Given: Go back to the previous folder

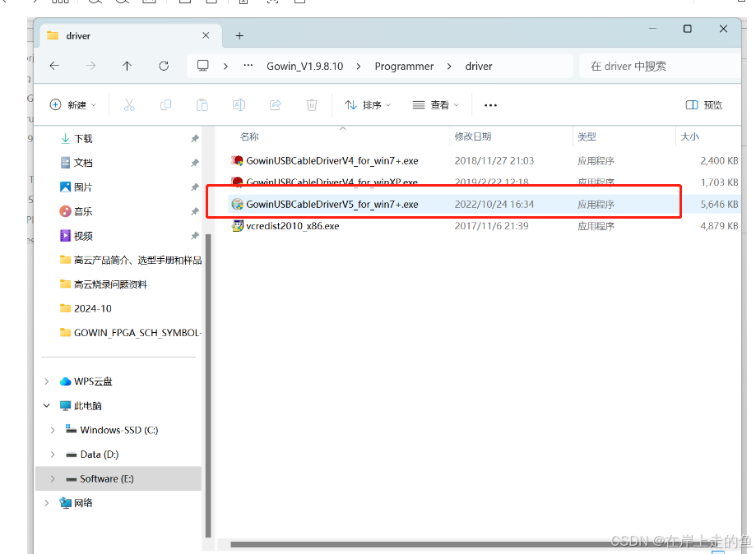Looking at the screenshot, I should point(54,66).
